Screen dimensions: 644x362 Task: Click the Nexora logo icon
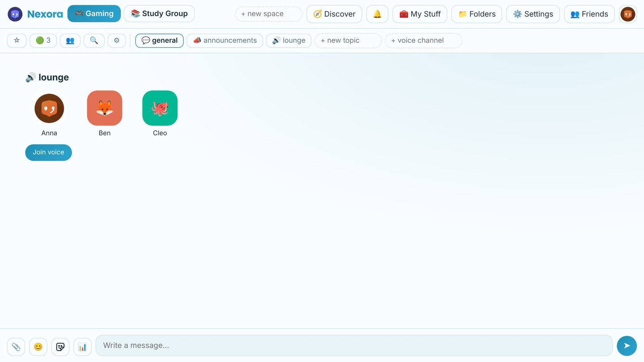tap(15, 14)
